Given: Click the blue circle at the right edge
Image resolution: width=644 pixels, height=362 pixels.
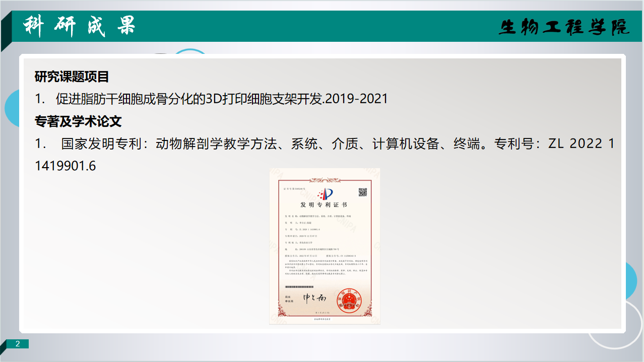Looking at the screenshot, I should (x=631, y=281).
